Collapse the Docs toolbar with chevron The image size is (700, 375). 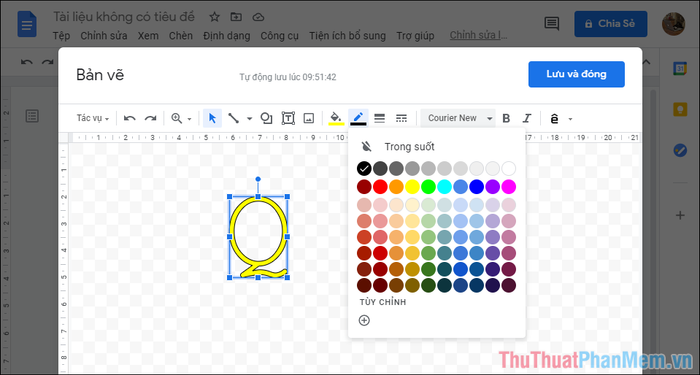point(646,62)
